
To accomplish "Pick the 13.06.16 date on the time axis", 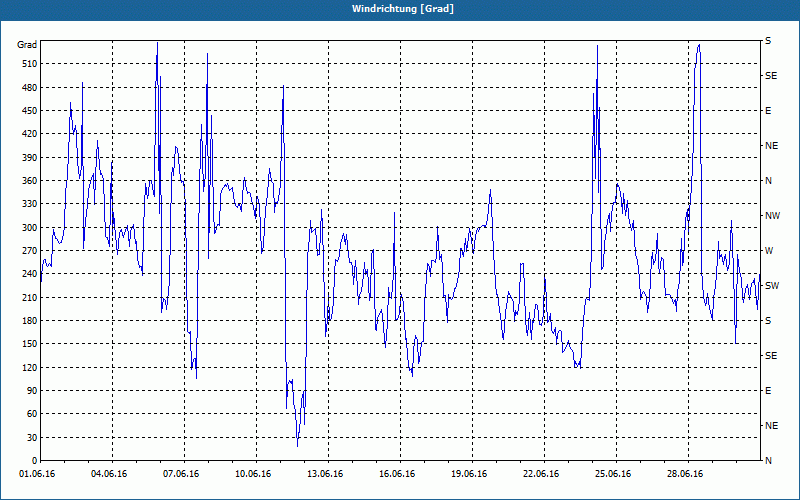I will tap(325, 474).
